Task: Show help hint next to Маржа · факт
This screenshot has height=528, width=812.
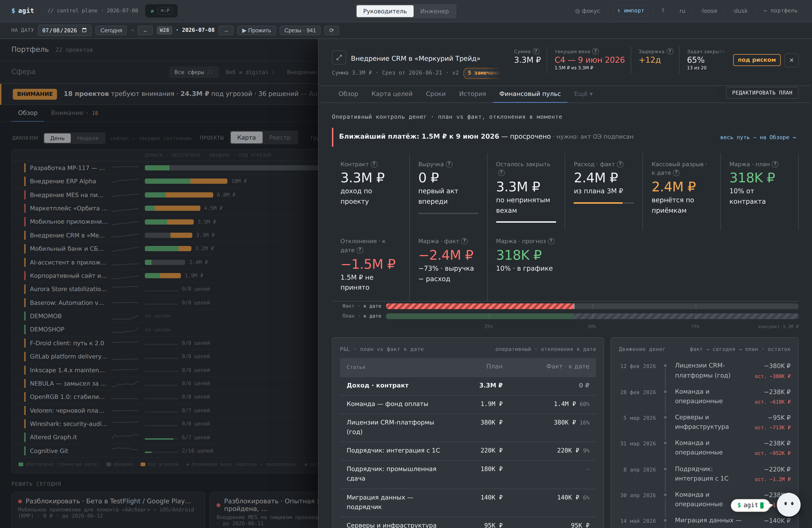Action: (464, 241)
